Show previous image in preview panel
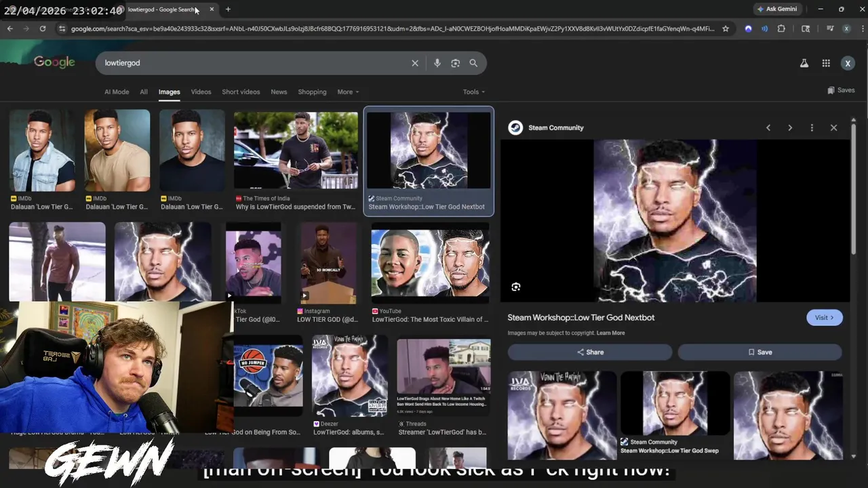868x488 pixels. point(768,127)
